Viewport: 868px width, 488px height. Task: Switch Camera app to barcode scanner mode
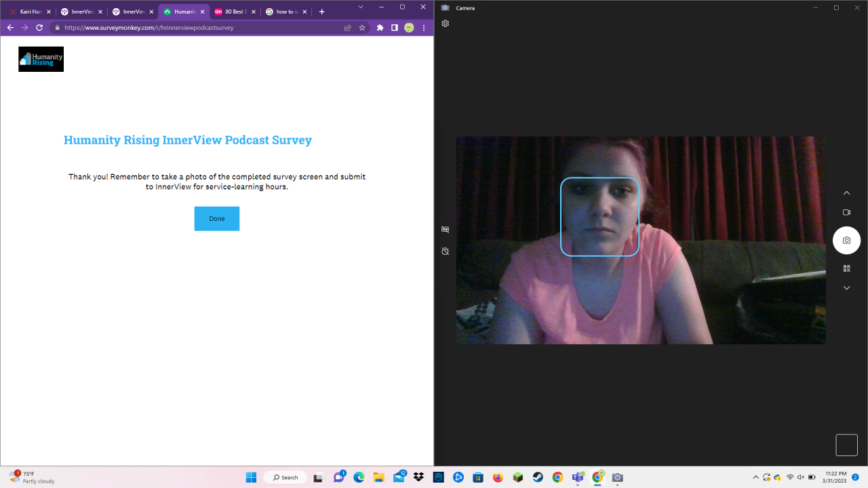tap(846, 268)
